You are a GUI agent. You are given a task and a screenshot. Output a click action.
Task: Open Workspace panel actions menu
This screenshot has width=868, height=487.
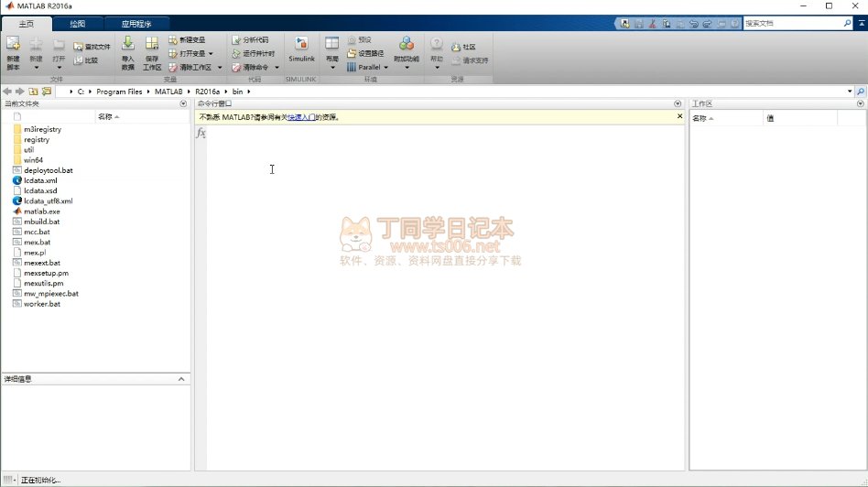click(861, 103)
